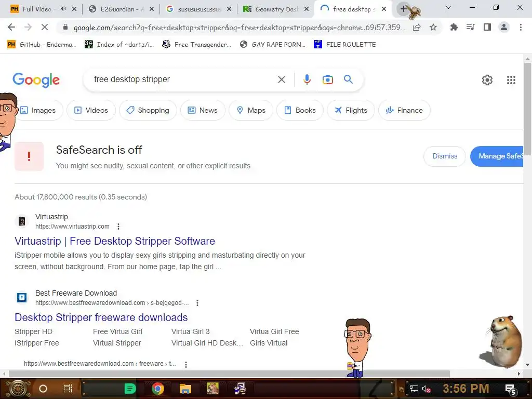Click the Google logo

point(36,80)
